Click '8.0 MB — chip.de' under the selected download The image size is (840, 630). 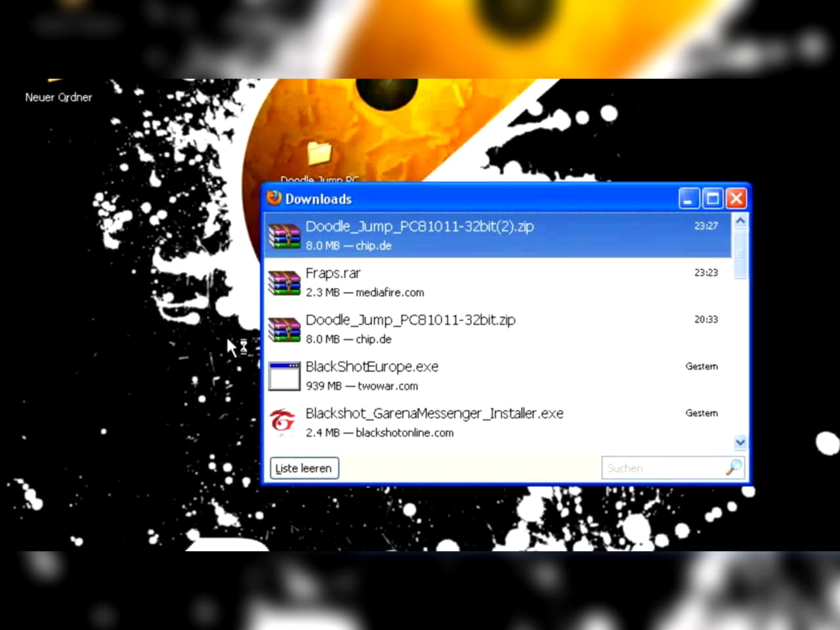[x=348, y=245]
